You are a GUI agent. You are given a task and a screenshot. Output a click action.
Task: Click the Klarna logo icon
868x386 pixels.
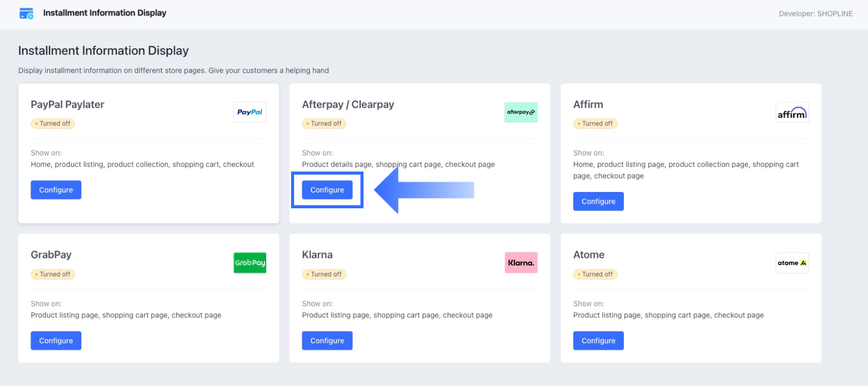521,263
